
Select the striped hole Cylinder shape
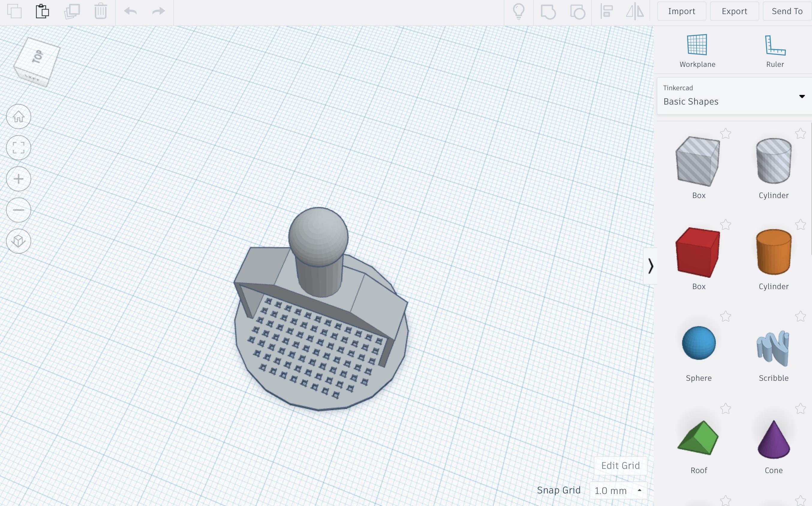pos(774,161)
